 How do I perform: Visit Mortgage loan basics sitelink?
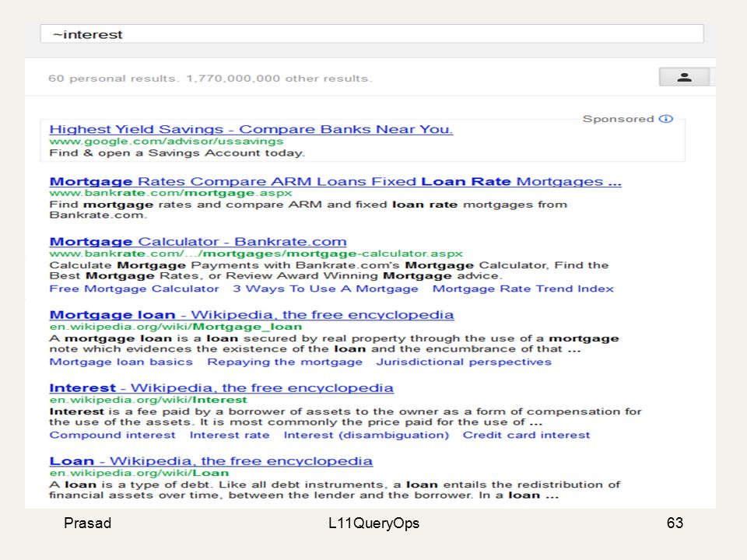[121, 362]
